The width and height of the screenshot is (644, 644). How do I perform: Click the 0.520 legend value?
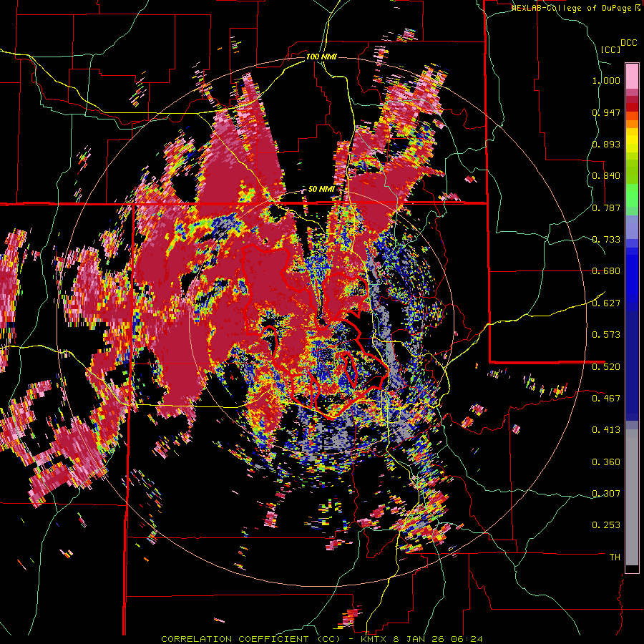(x=606, y=366)
